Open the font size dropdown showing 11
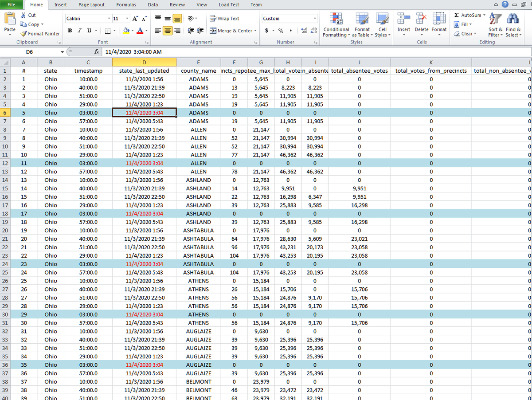The width and height of the screenshot is (532, 400). pyautogui.click(x=128, y=19)
